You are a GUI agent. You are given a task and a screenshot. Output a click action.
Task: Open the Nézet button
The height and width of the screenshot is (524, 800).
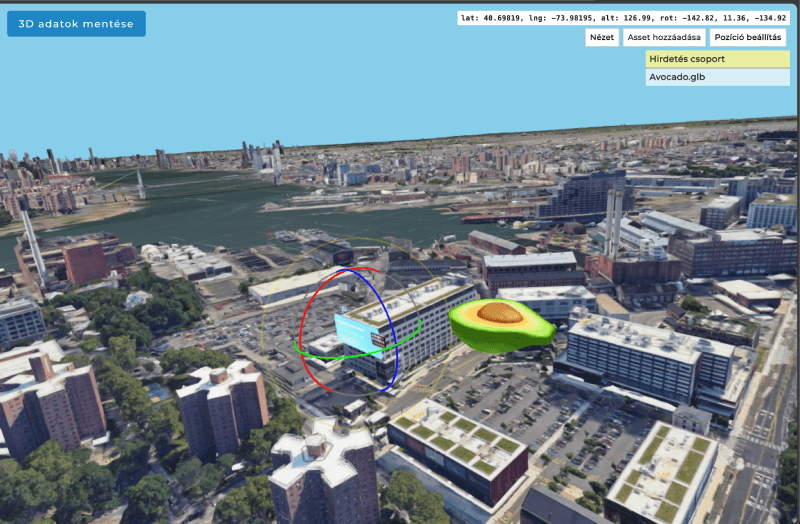(x=602, y=37)
